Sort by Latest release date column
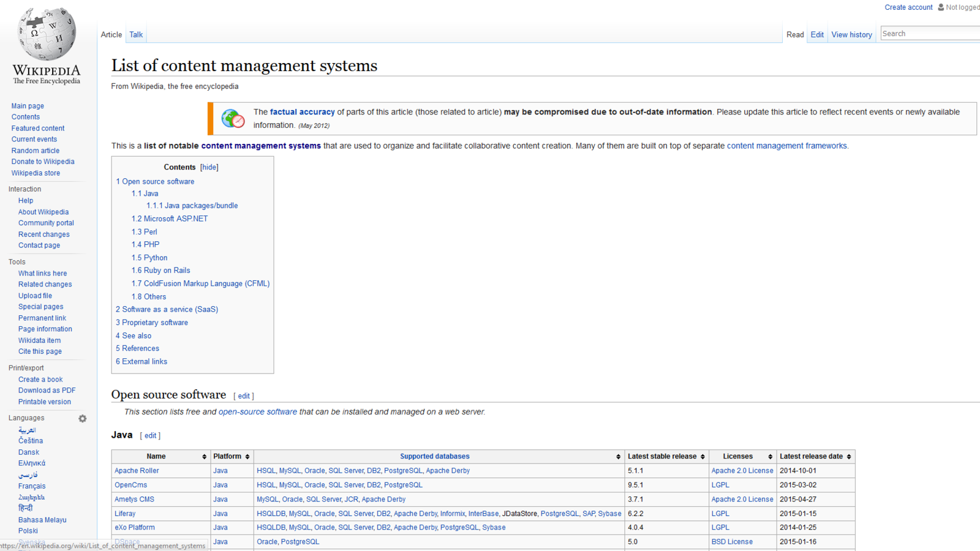 coord(849,457)
